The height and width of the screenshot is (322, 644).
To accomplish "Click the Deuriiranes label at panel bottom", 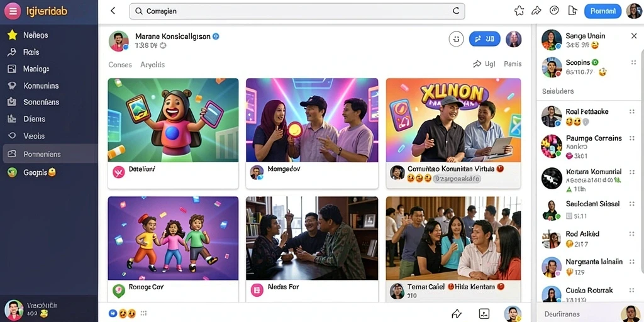I will tap(562, 314).
